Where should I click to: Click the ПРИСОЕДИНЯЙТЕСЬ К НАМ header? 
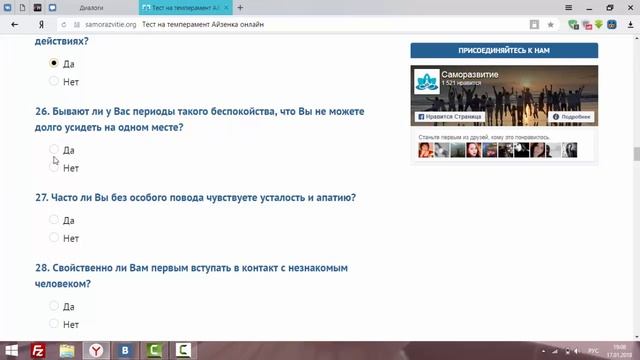click(504, 50)
